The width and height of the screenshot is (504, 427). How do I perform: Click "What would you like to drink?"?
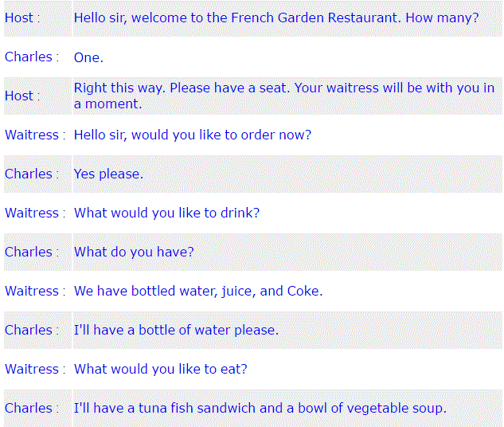[166, 213]
